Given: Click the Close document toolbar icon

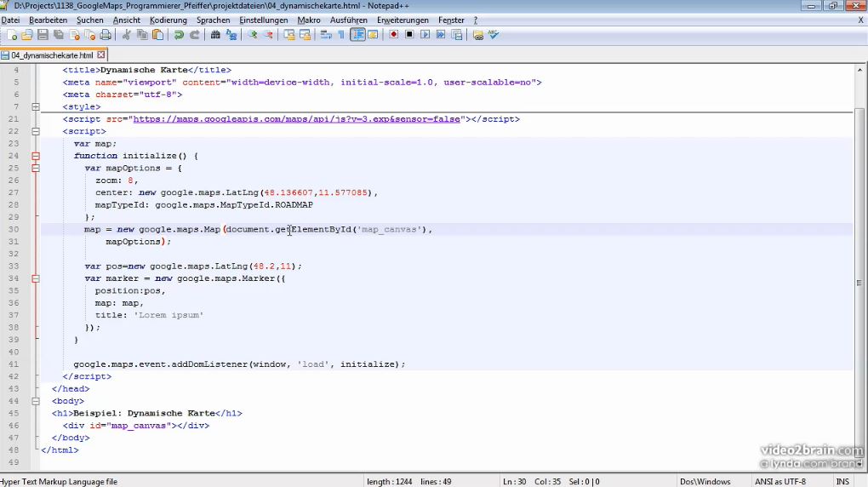Looking at the screenshot, I should point(74,35).
